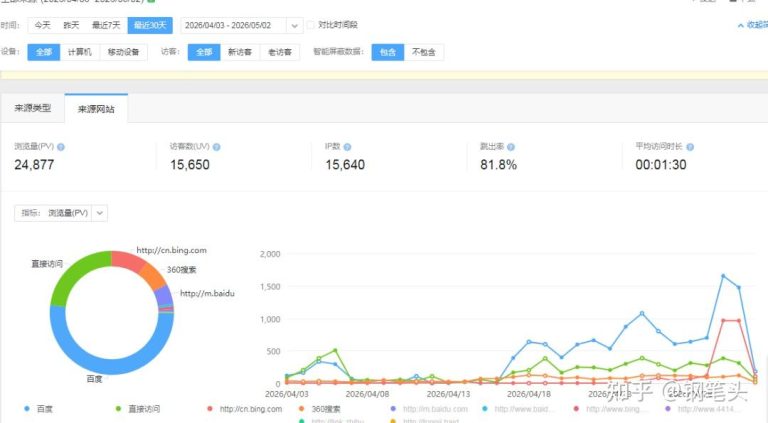
Task: Click the UV value 15,650
Action: 190,164
